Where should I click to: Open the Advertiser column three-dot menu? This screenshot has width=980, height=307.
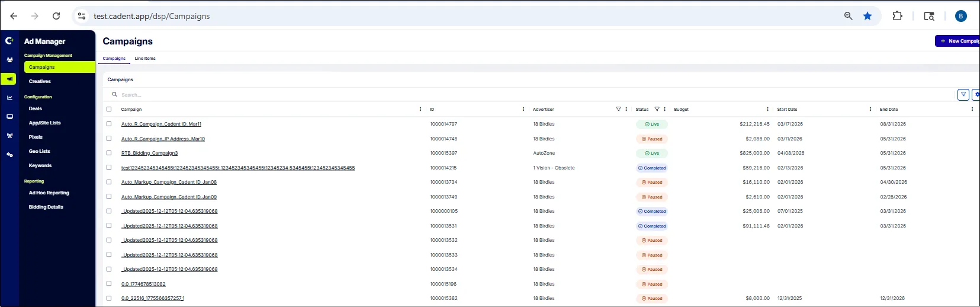[626, 109]
